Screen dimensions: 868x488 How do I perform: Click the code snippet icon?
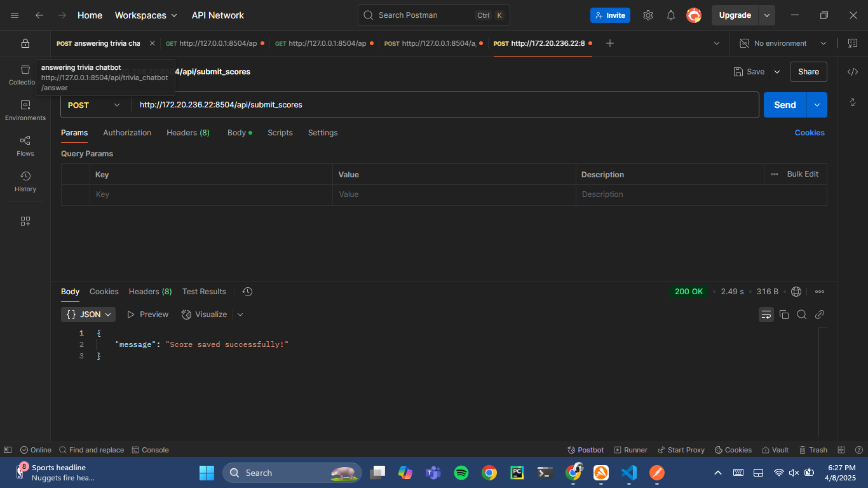[853, 72]
